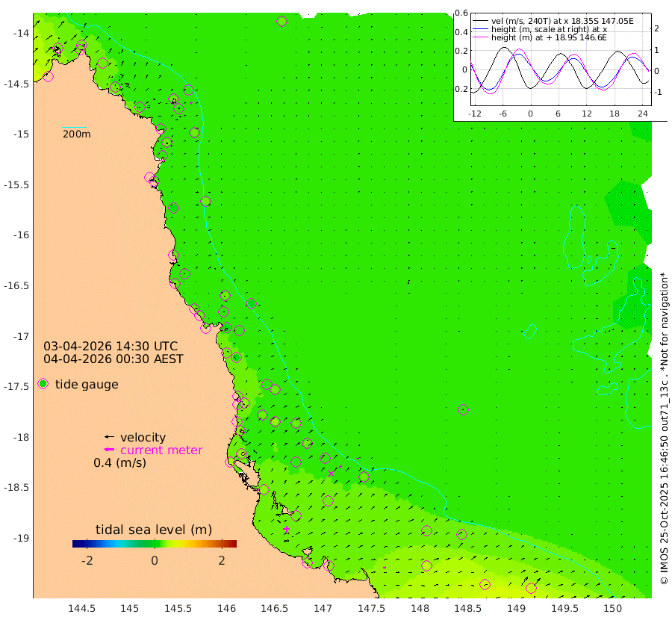Click the dark blue end of the color bar
Viewport: 672px width, 623px height.
pyautogui.click(x=76, y=544)
